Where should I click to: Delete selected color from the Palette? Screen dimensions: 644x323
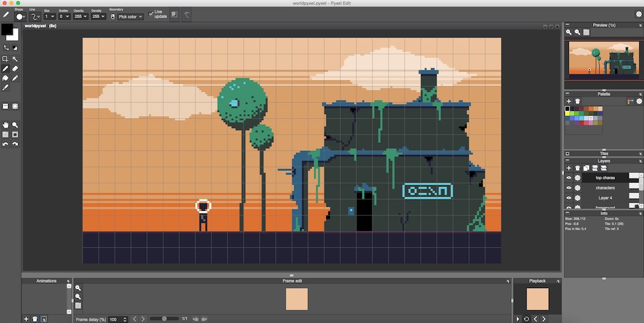click(x=578, y=101)
